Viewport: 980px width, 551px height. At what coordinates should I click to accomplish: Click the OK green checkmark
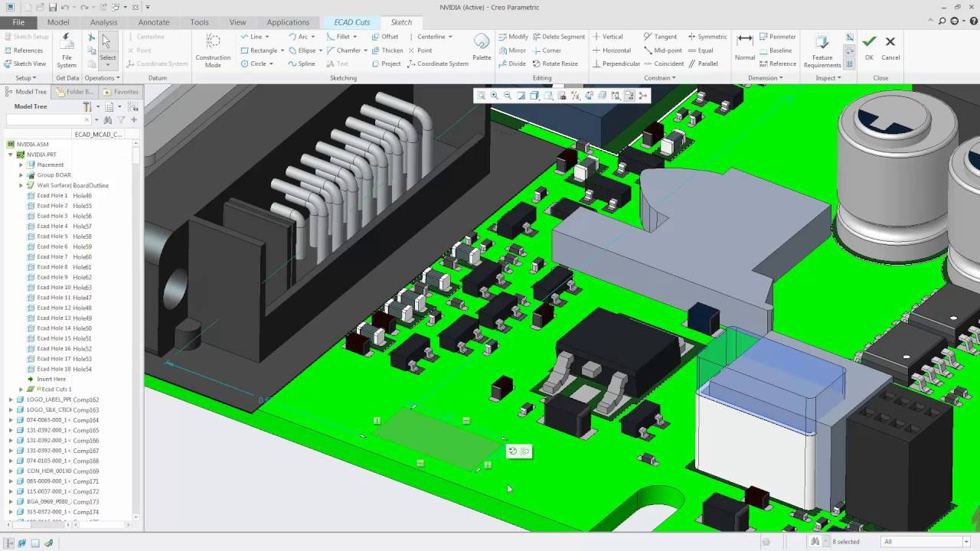tap(869, 47)
